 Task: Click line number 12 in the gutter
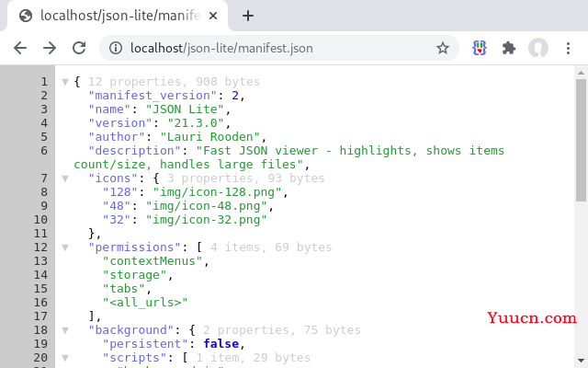coord(40,247)
